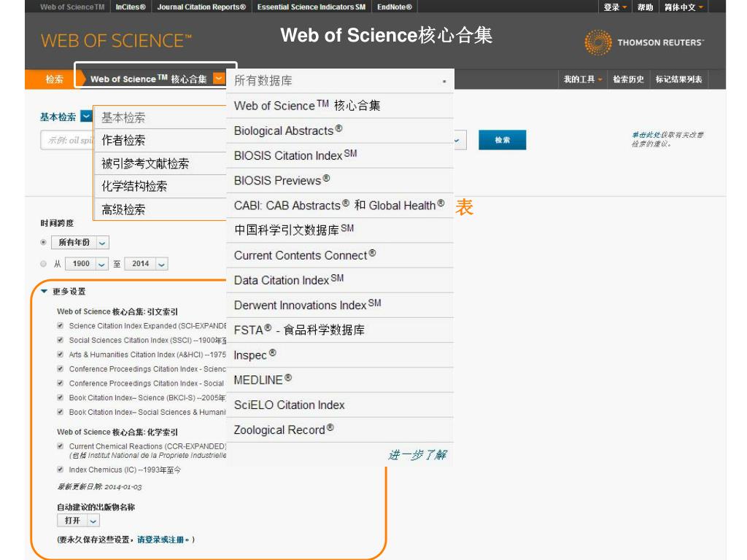Open the 我的工具 menu
The image size is (747, 560).
coord(583,79)
